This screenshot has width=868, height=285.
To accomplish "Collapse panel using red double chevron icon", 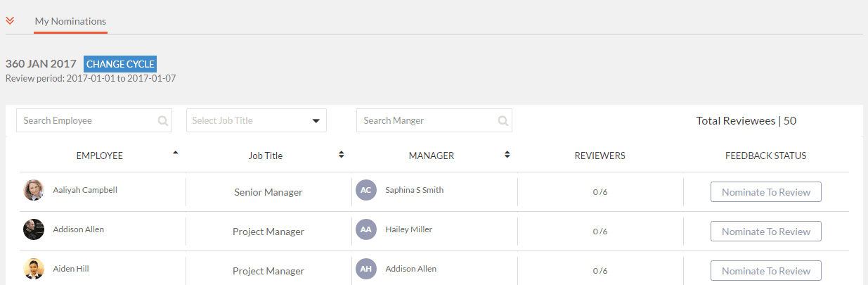I will [10, 20].
